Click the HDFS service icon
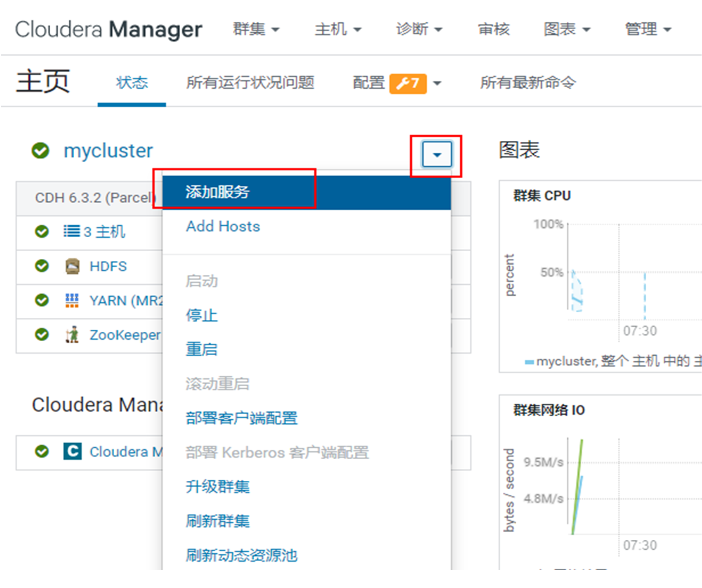702x588 pixels. (x=73, y=266)
